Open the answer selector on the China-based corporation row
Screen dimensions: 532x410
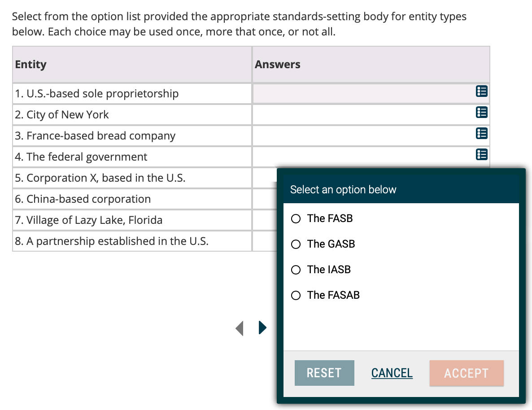pyautogui.click(x=264, y=199)
